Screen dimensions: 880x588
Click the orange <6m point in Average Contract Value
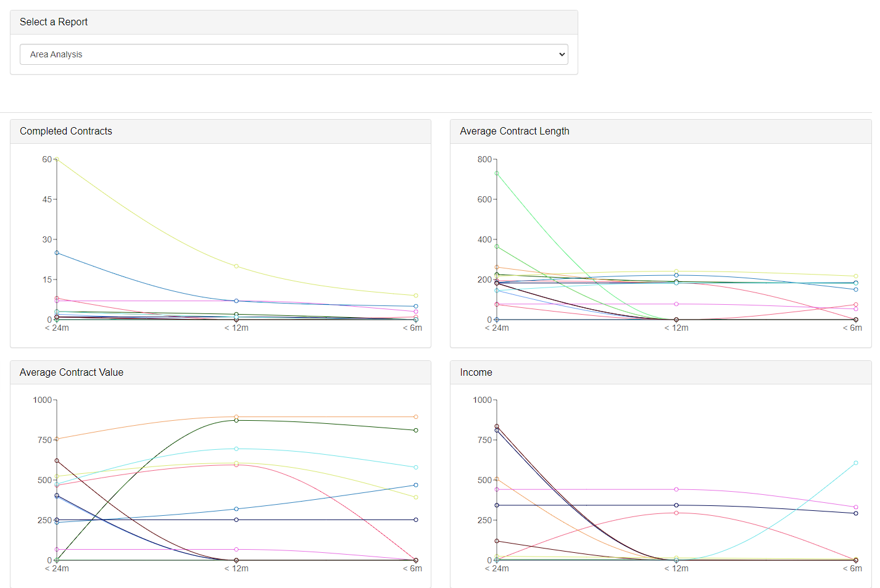(x=416, y=417)
